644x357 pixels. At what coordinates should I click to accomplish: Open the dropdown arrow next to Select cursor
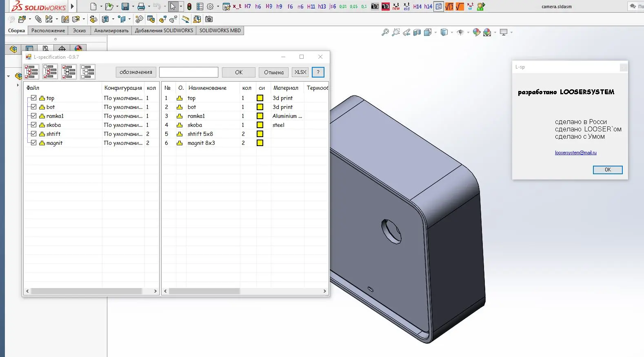pos(180,7)
